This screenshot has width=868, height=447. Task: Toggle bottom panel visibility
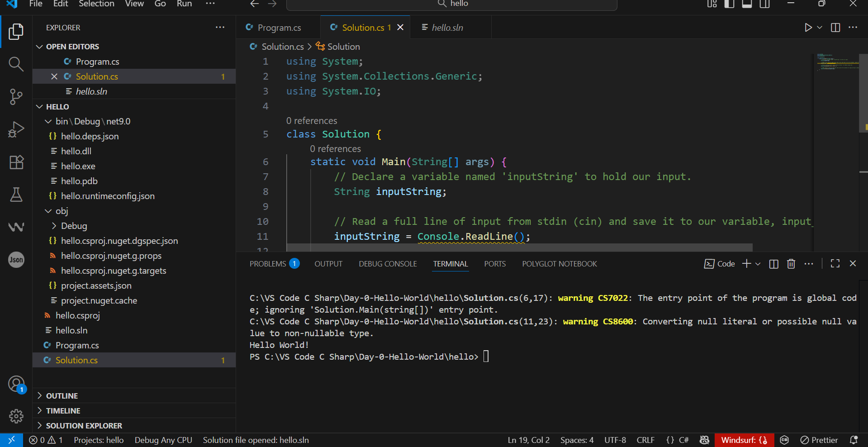[747, 4]
